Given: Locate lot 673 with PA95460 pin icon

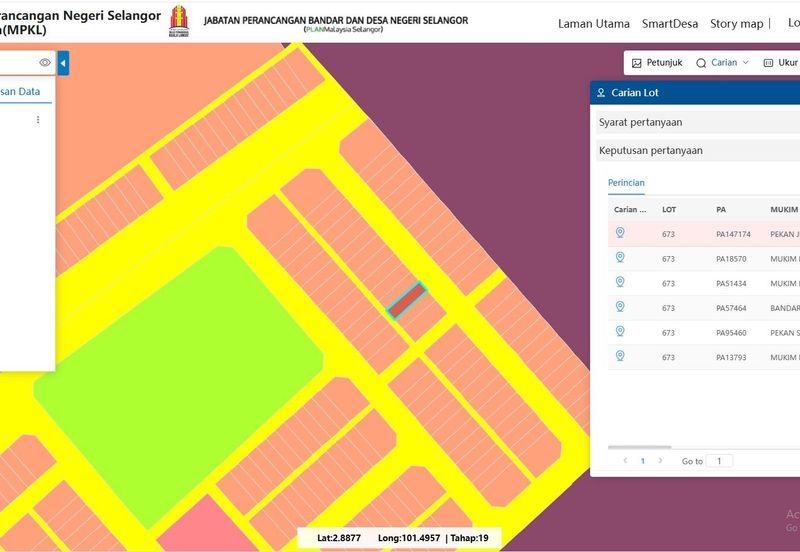Looking at the screenshot, I should [x=620, y=331].
